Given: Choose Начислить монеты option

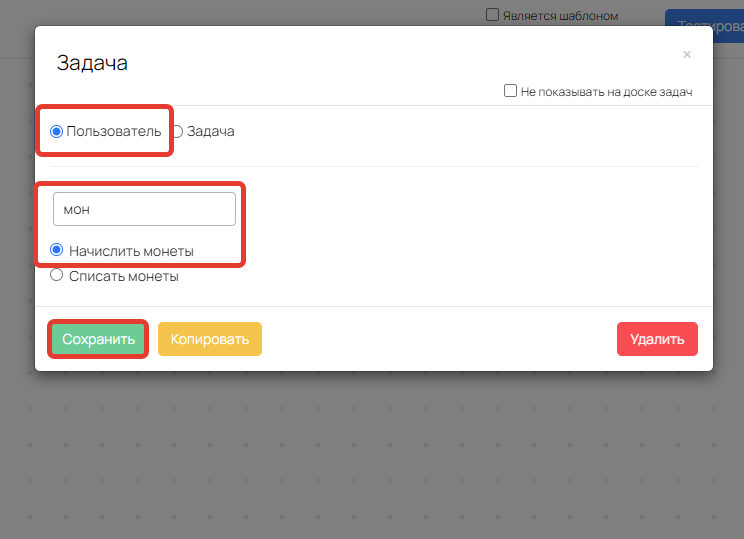Looking at the screenshot, I should tap(56, 250).
